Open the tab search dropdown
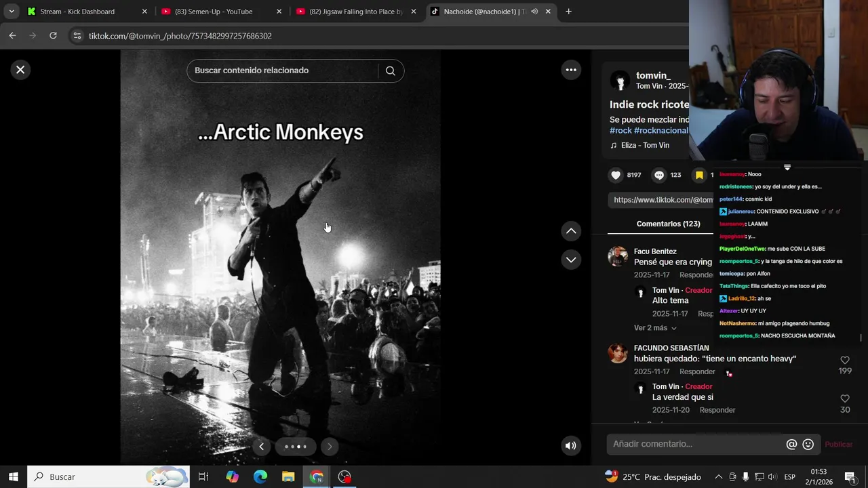This screenshot has height=488, width=868. point(11,12)
